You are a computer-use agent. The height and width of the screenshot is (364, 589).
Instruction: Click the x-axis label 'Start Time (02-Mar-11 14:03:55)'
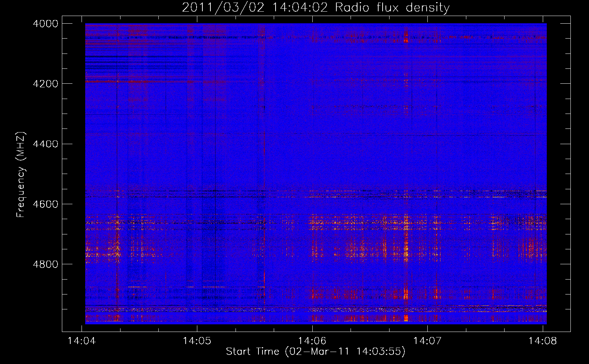click(316, 352)
